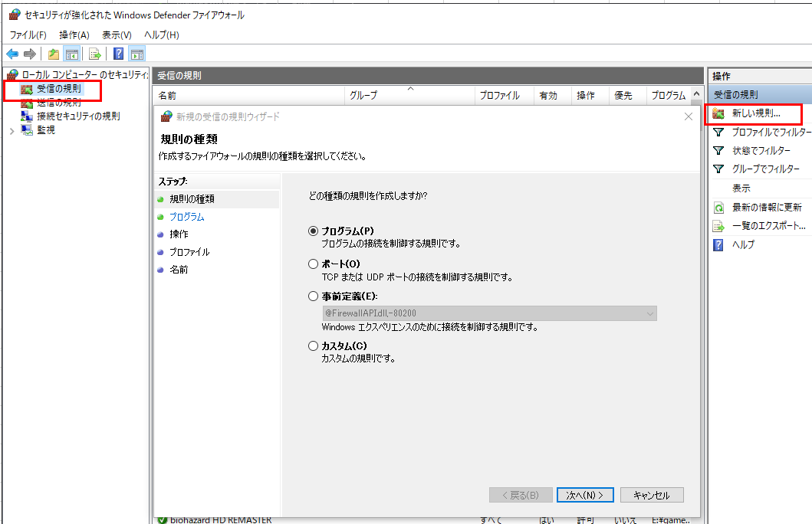Open the 操作(A) menu

[74, 34]
